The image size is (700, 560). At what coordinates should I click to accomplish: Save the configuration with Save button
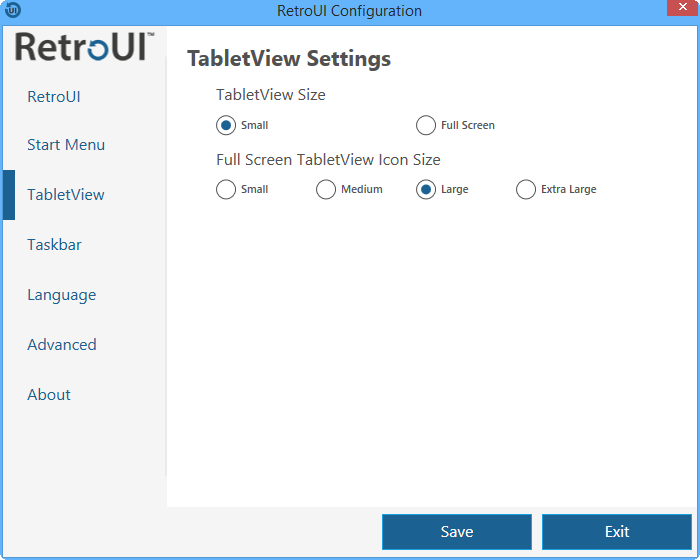[x=457, y=532]
